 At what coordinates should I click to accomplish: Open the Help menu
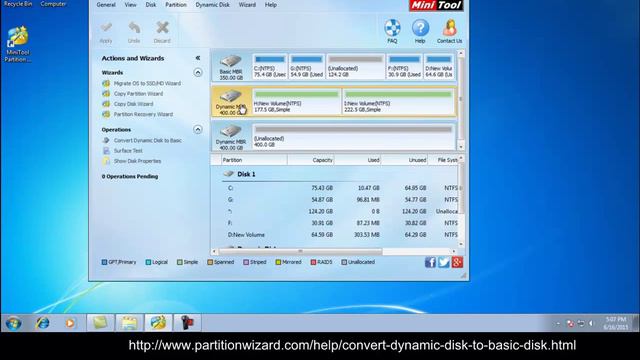click(271, 5)
